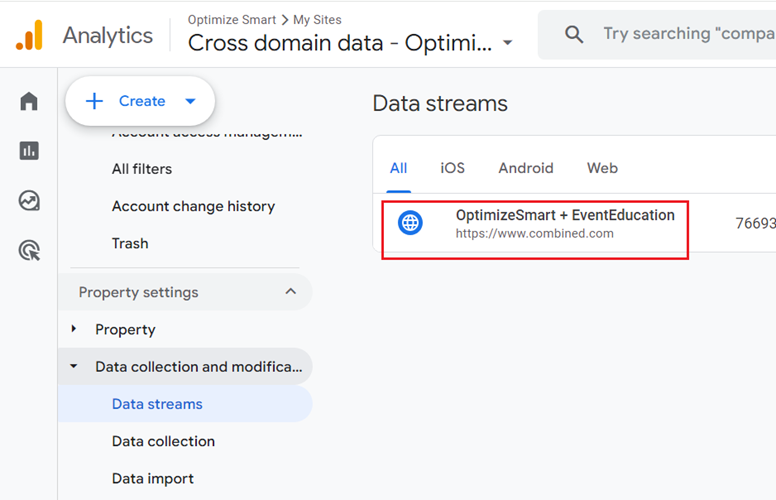Click the https://www.combined.com stream URL
Screen dimensions: 776x500
(x=534, y=234)
